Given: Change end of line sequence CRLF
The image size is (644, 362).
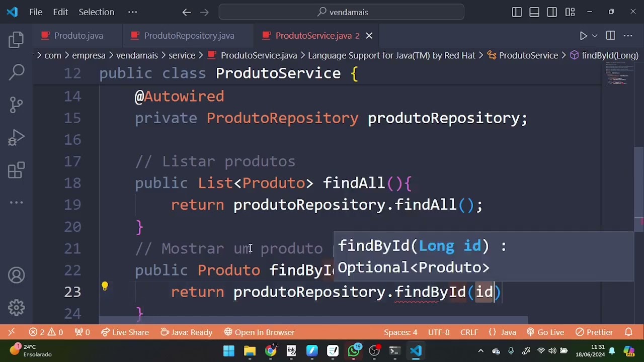Looking at the screenshot, I should [x=469, y=332].
